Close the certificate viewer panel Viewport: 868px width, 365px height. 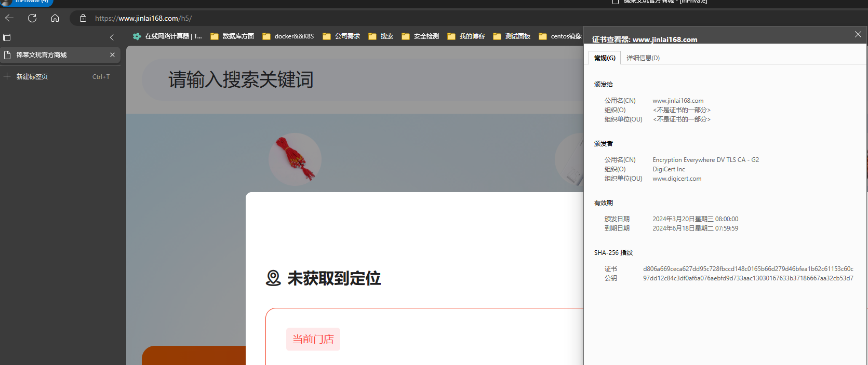(x=858, y=34)
